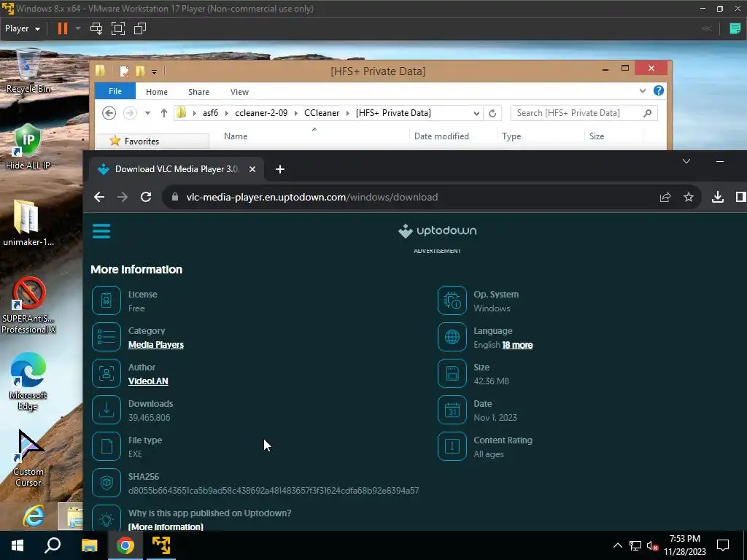
Task: Switch VMware to Unity mode
Action: (140, 28)
